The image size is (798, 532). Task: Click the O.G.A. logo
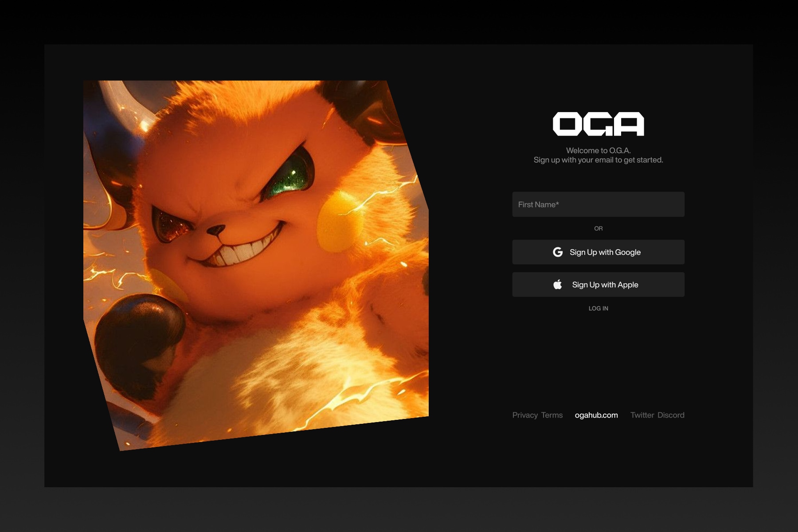pos(598,124)
